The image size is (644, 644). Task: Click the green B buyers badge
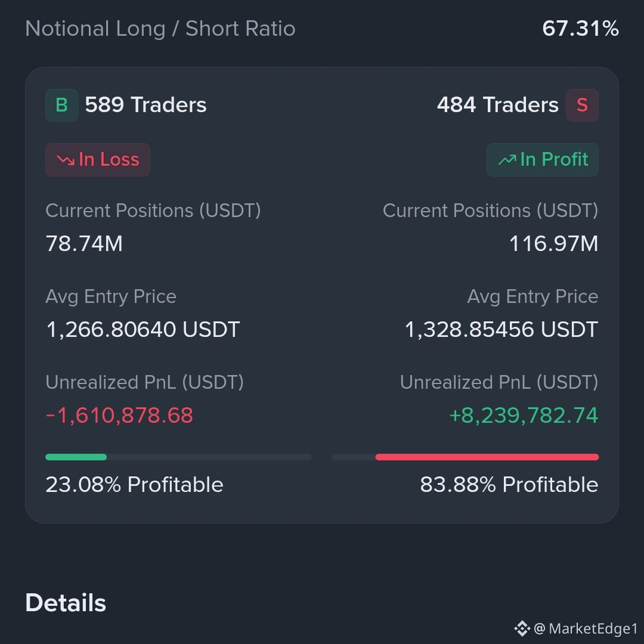(x=61, y=105)
